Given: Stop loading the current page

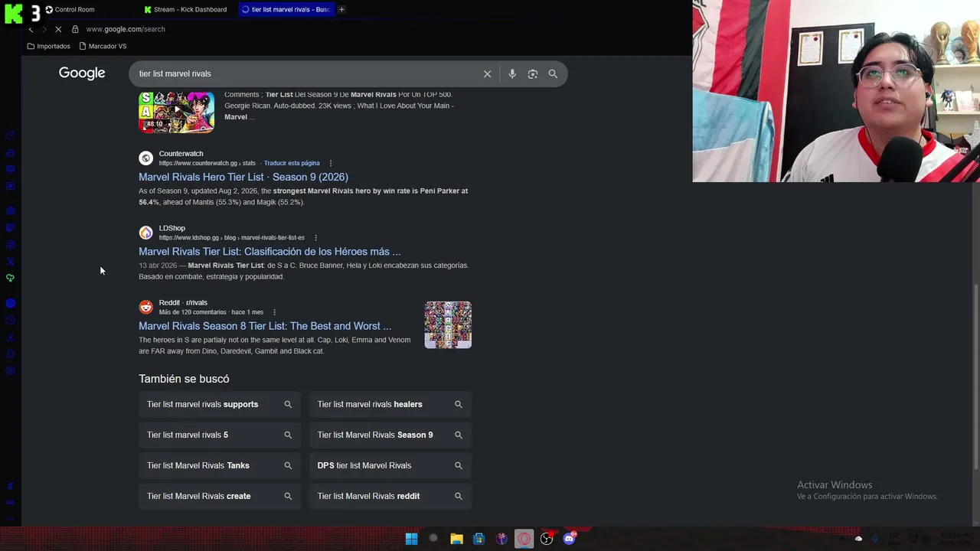Looking at the screenshot, I should (58, 29).
